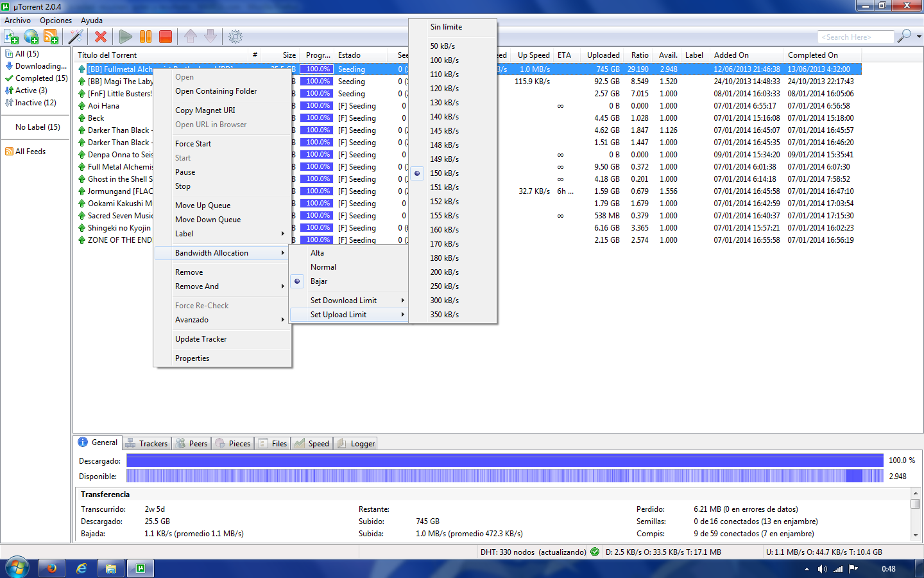This screenshot has width=924, height=578.
Task: Sort by the Uploaded column header
Action: tap(603, 55)
